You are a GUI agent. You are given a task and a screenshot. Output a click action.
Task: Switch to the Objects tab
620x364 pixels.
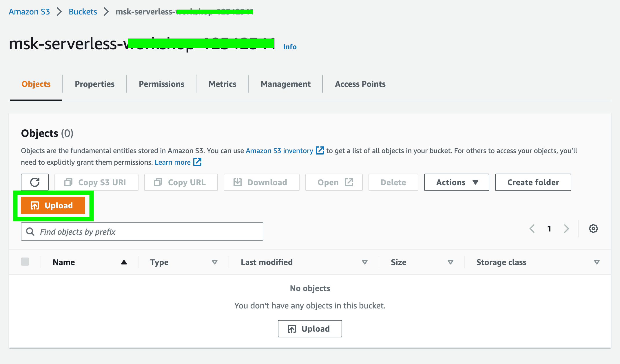tap(36, 84)
